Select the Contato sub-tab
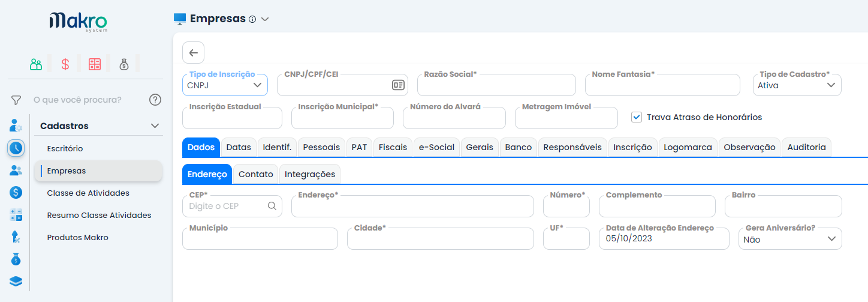 pyautogui.click(x=255, y=174)
